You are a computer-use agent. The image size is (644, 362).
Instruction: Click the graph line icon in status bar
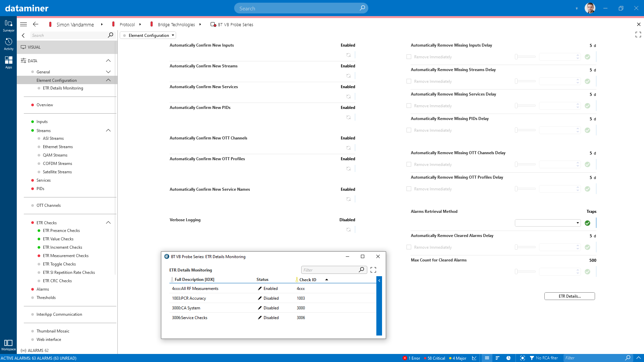pos(474,358)
